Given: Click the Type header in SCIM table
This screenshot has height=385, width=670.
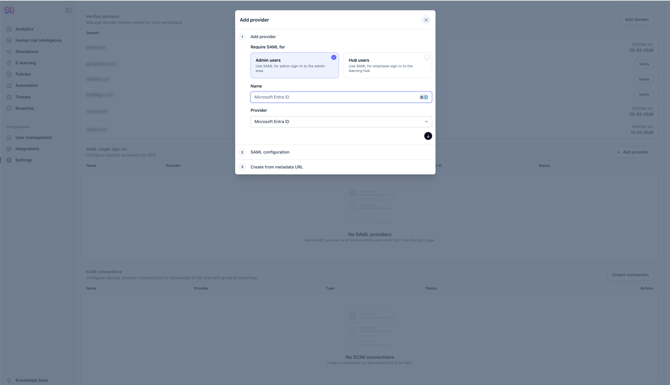Looking at the screenshot, I should (x=330, y=288).
